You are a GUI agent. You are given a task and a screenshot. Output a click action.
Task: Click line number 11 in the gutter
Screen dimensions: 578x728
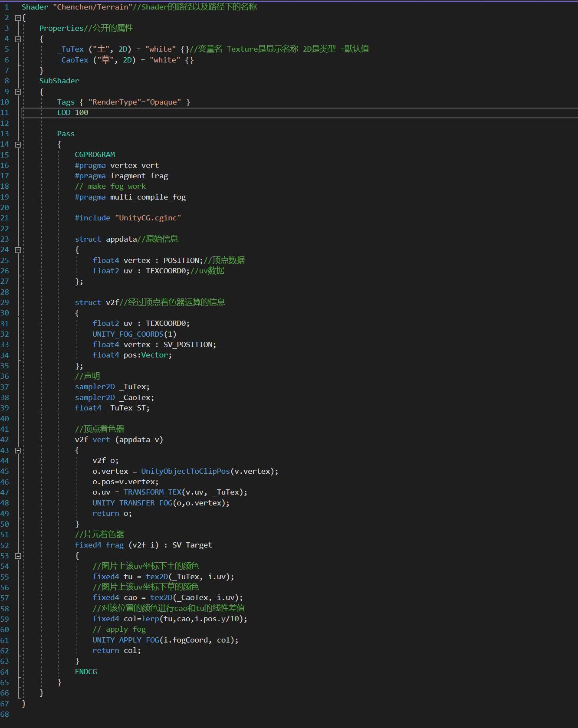[5, 113]
